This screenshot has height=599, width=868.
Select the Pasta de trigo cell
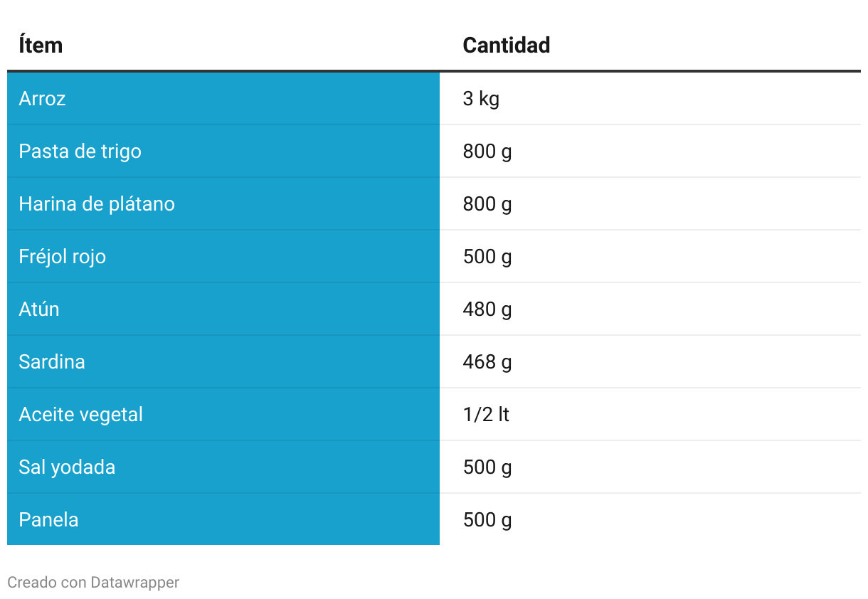[x=223, y=151]
